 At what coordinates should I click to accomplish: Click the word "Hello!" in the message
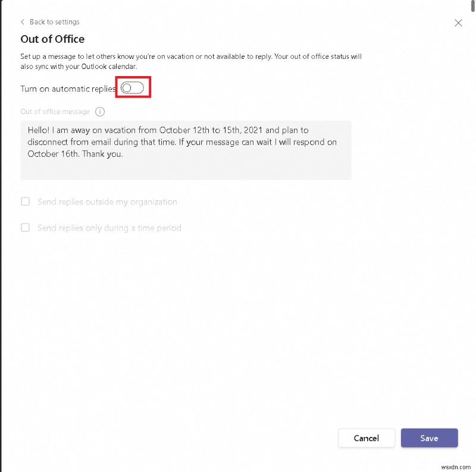39,130
